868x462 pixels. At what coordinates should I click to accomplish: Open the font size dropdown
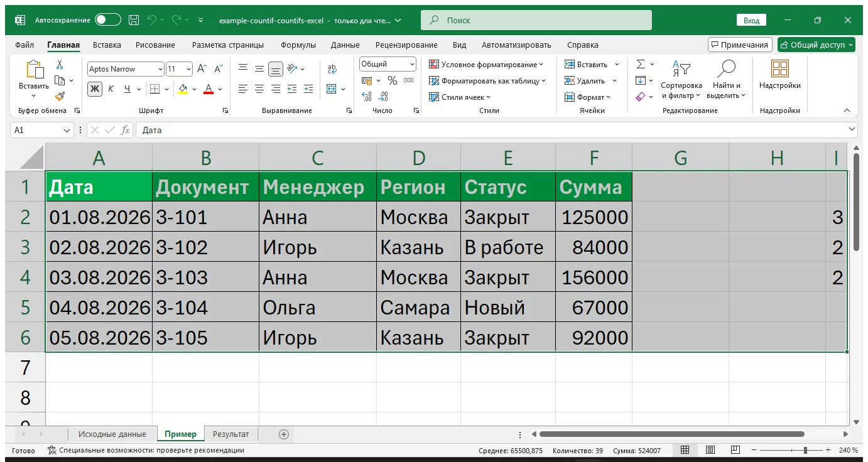point(189,69)
